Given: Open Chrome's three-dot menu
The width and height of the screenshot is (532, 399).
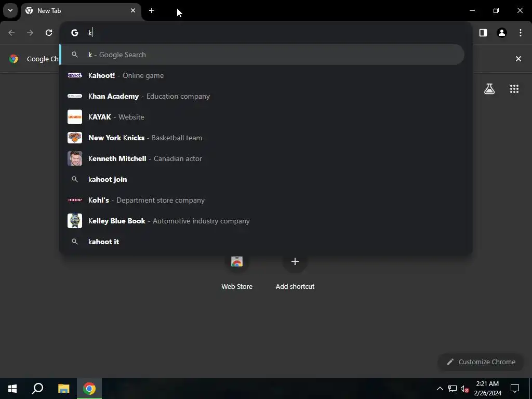Looking at the screenshot, I should click(x=521, y=33).
